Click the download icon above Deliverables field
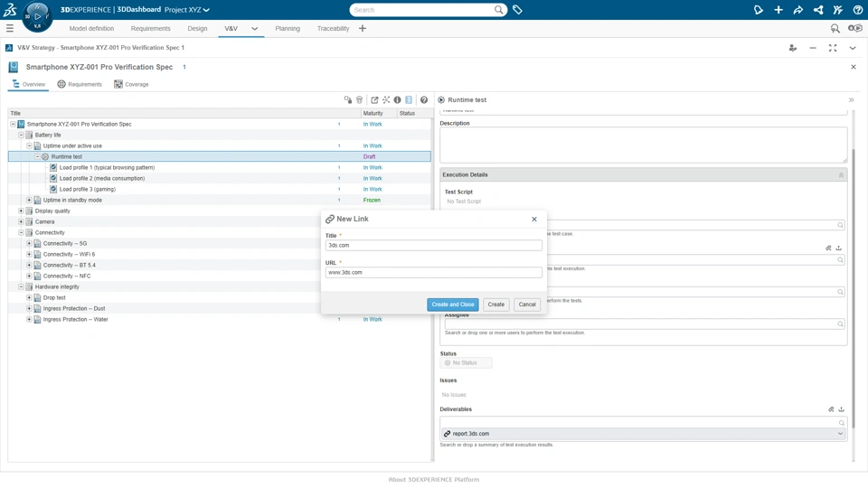Screen dimensions: 868x488 tap(841, 409)
